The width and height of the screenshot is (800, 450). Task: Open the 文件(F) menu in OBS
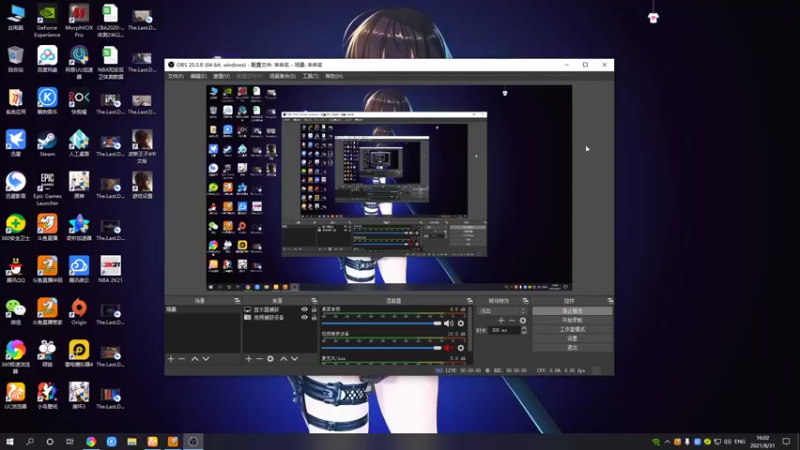click(x=176, y=76)
